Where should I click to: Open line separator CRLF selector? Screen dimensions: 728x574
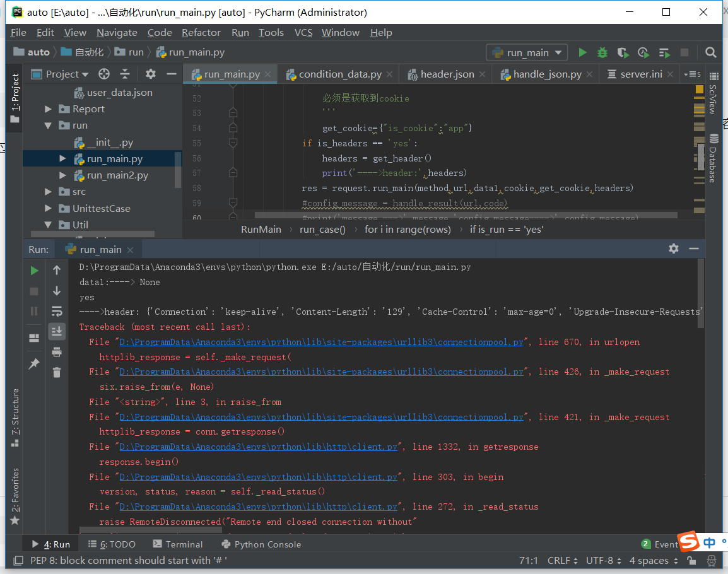562,561
